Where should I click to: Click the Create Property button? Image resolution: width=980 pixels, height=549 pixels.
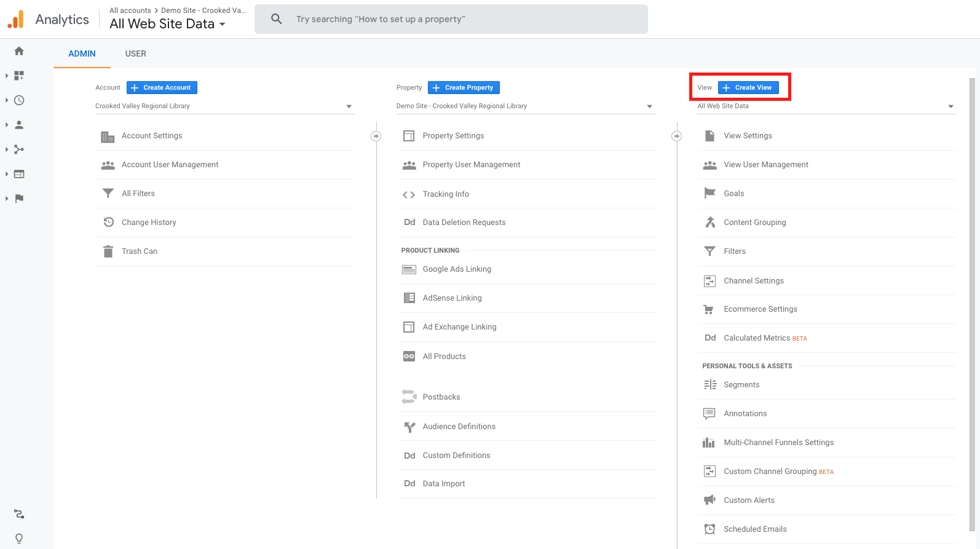(x=464, y=88)
